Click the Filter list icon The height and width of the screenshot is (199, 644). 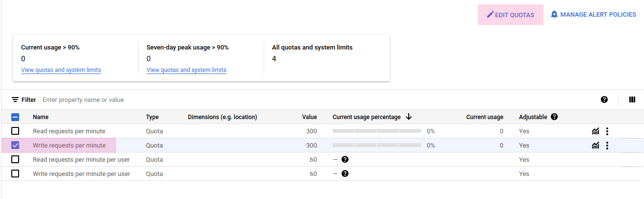point(15,100)
